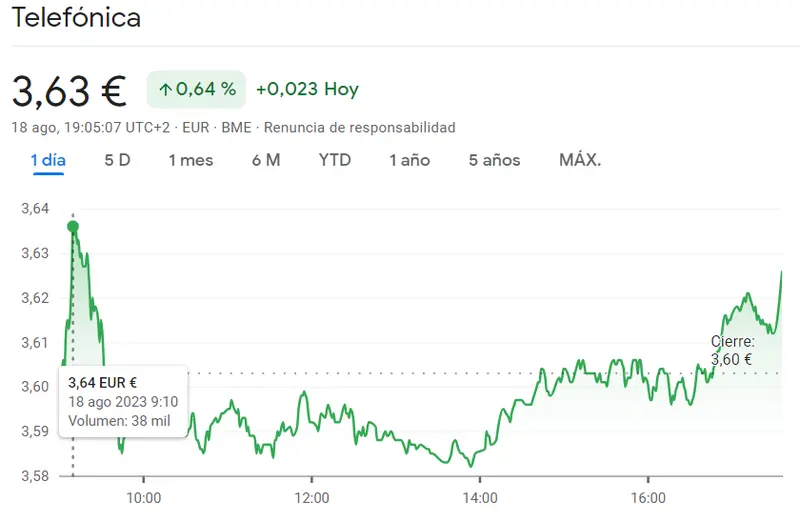800x522 pixels.
Task: Click the Cierre: 3,60 € label
Action: click(732, 351)
